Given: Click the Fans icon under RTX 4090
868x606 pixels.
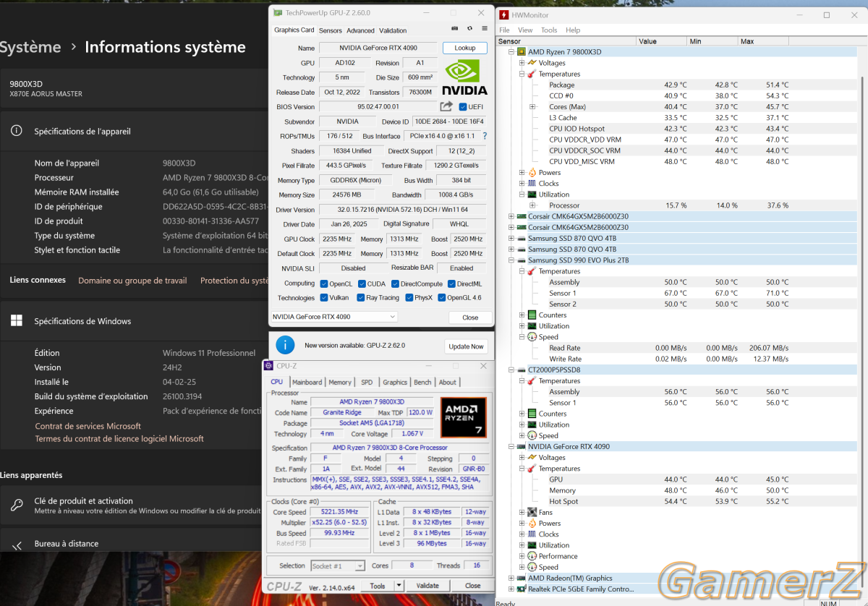Looking at the screenshot, I should tap(532, 512).
